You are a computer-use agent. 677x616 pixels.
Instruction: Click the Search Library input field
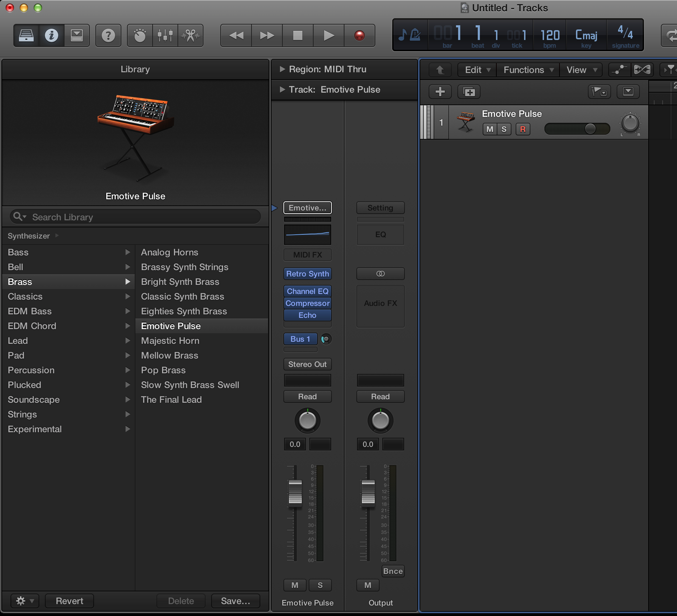[134, 216]
